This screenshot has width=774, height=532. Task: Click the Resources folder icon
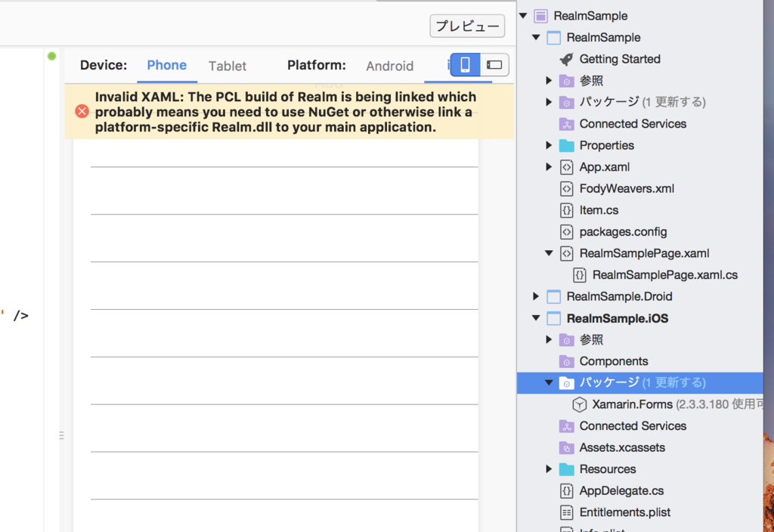pos(567,469)
